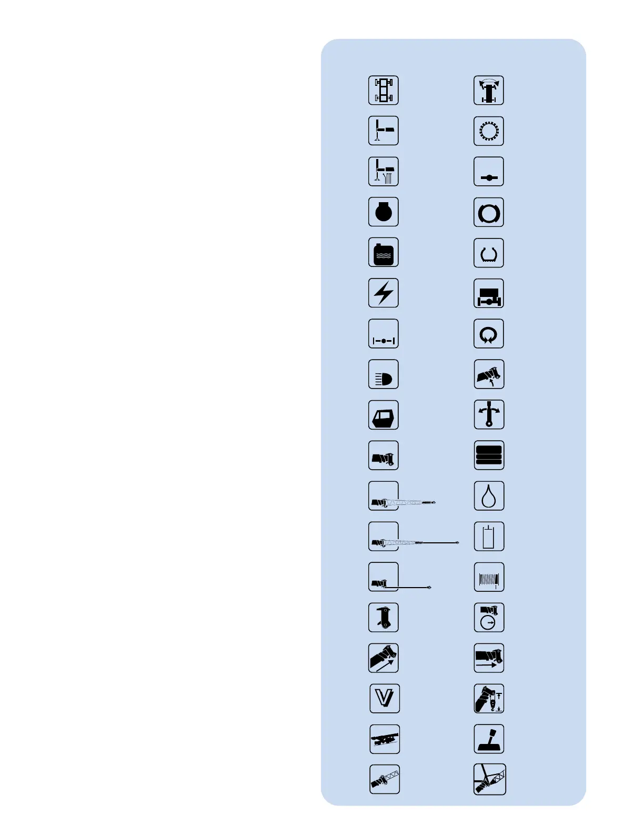Select the letter V icon
The width and height of the screenshot is (644, 834).
385,699
